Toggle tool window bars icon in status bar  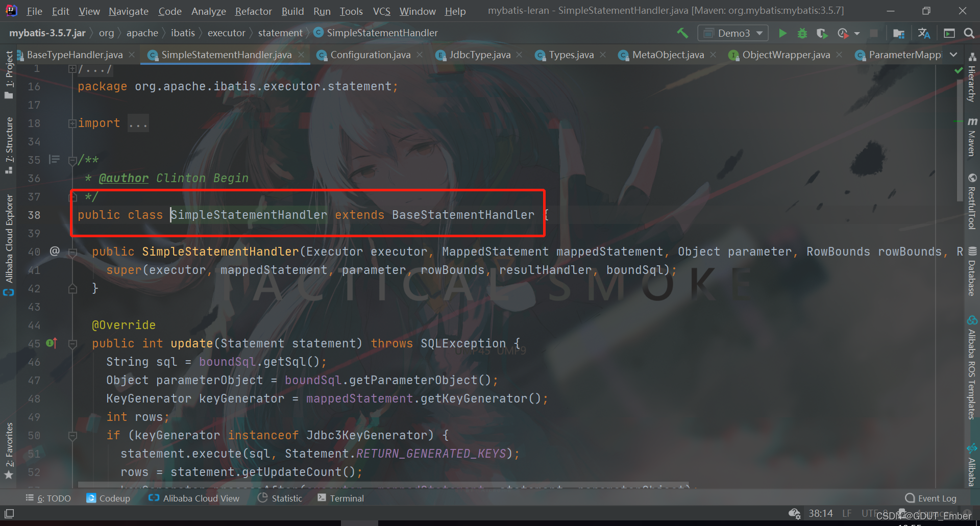pos(9,513)
